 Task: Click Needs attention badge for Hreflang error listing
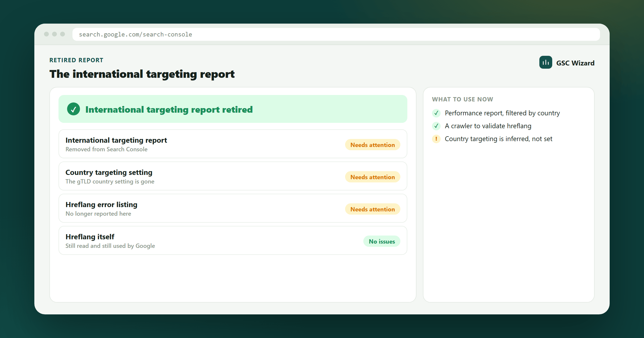coord(372,209)
